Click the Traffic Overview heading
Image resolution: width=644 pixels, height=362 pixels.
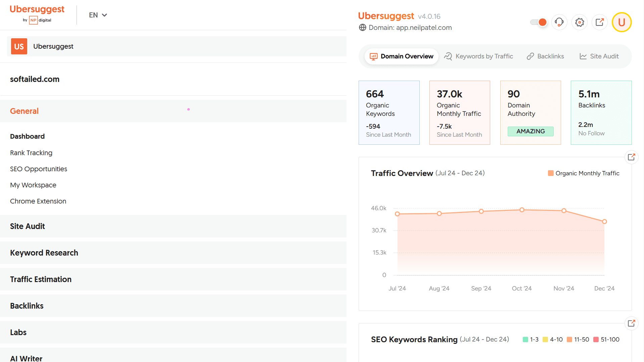402,173
